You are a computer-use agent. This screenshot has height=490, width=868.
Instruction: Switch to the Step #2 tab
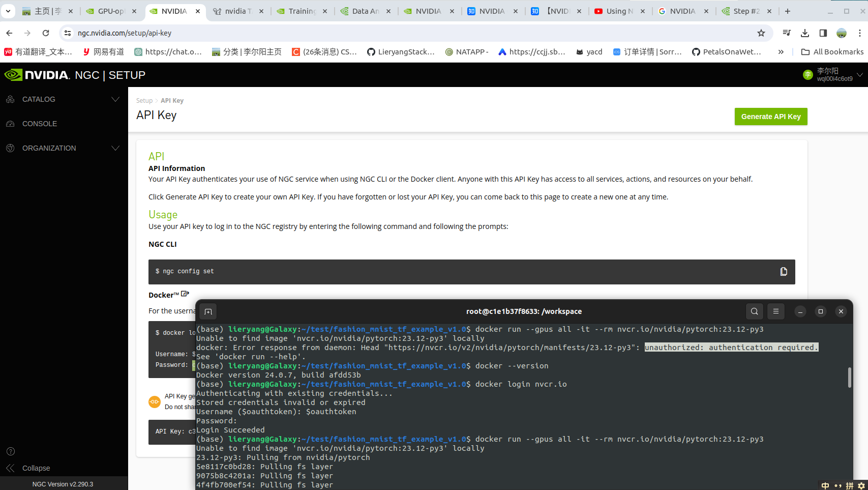point(746,11)
